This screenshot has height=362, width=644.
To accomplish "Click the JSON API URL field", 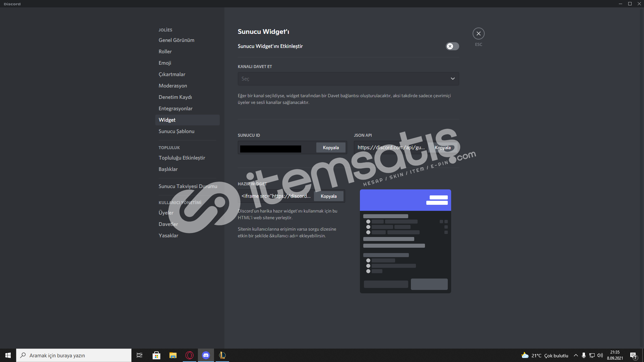I will tap(391, 147).
